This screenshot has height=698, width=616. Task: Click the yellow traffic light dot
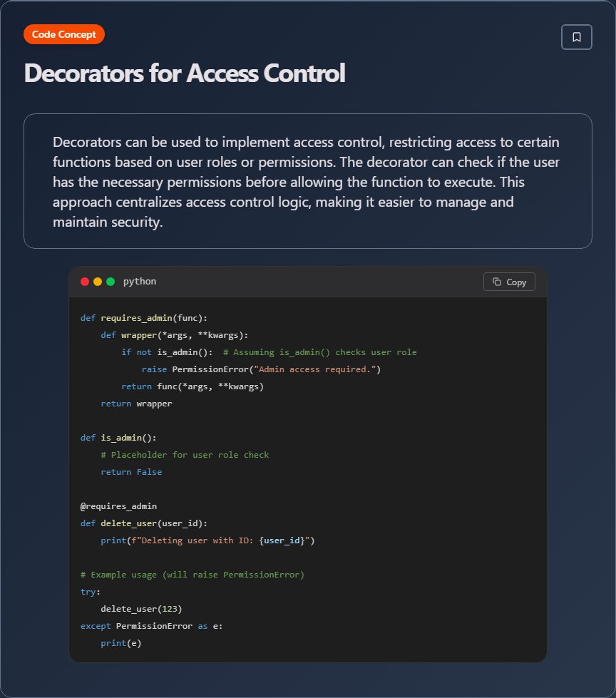[97, 281]
